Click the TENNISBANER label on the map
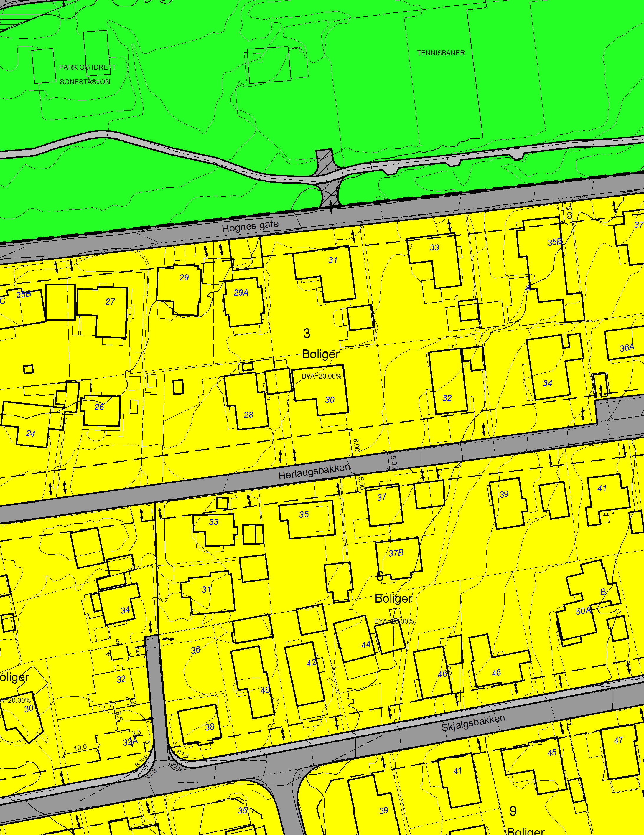 (441, 53)
